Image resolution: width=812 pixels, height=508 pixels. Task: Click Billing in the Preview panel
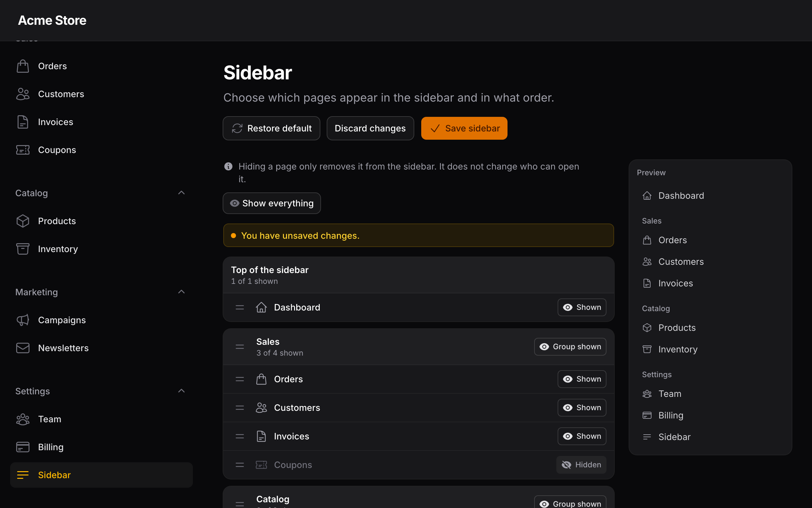pyautogui.click(x=663, y=415)
